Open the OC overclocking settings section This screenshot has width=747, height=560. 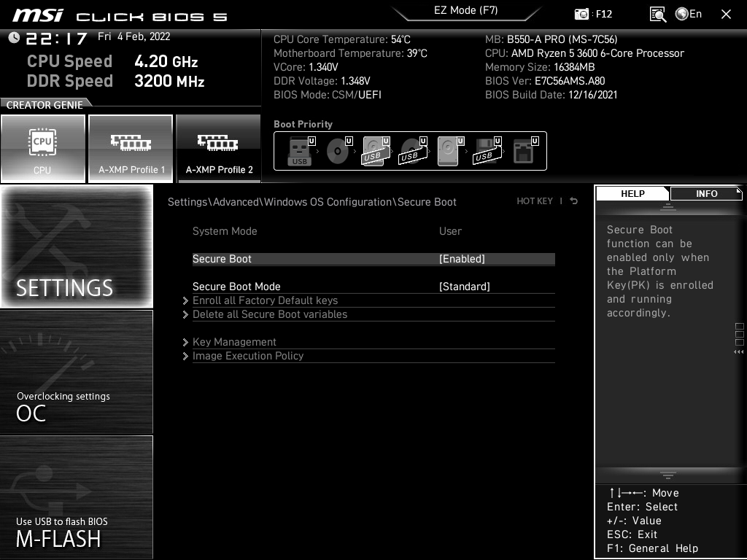(x=77, y=372)
